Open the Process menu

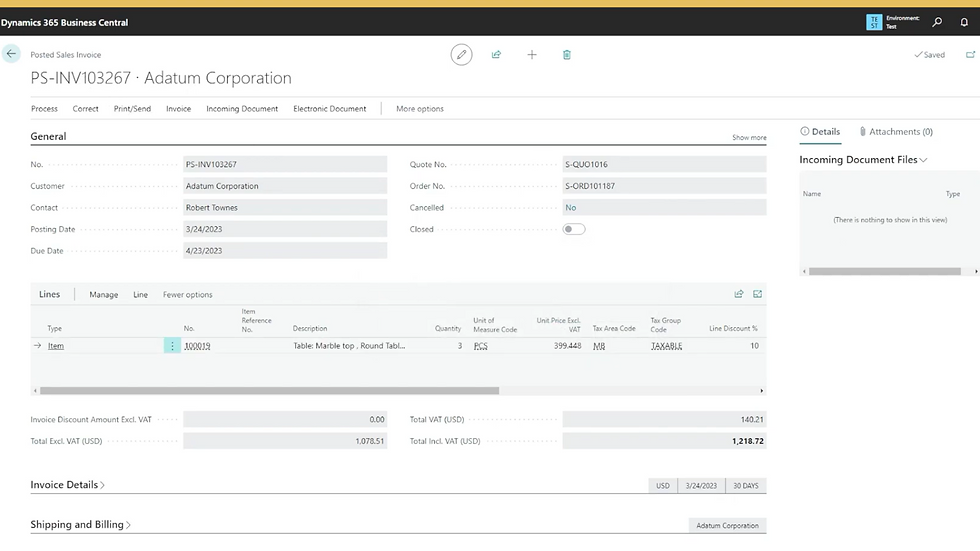[44, 109]
